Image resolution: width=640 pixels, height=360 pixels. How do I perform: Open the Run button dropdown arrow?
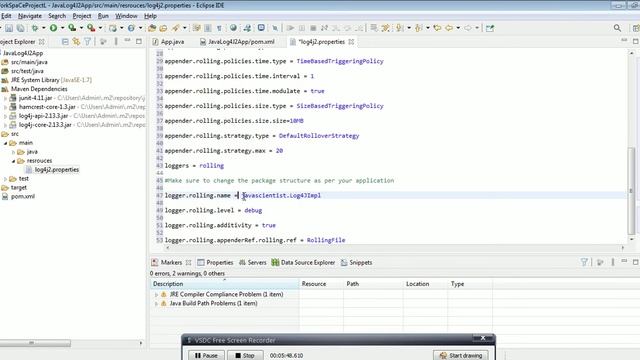point(62,28)
